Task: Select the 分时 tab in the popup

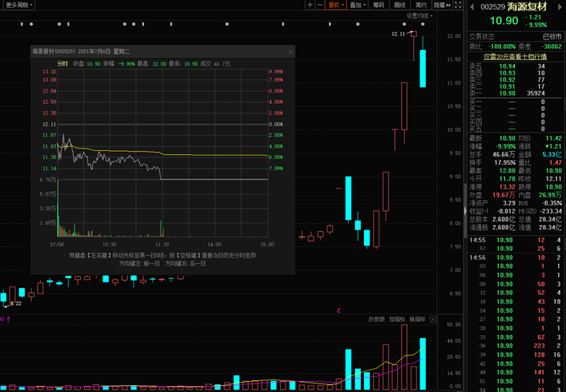Action: tap(62, 63)
